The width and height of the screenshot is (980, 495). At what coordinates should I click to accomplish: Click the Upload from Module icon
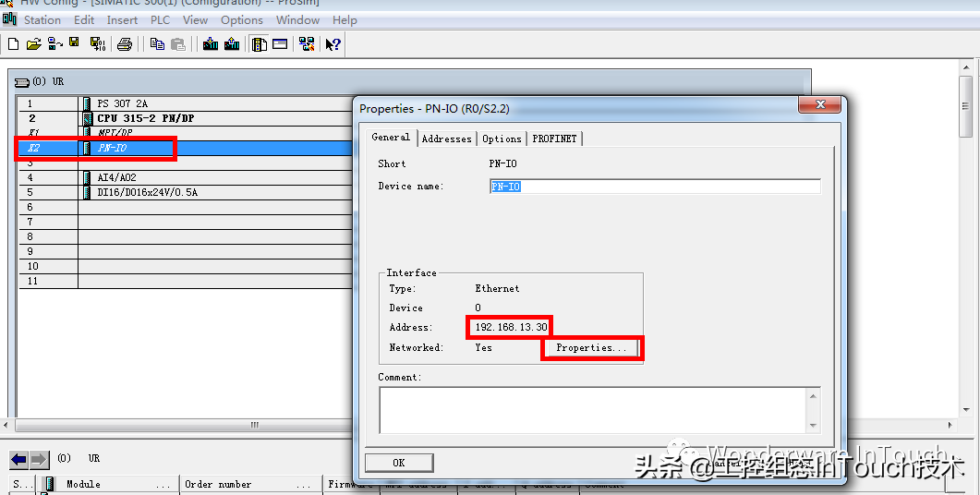tap(232, 43)
